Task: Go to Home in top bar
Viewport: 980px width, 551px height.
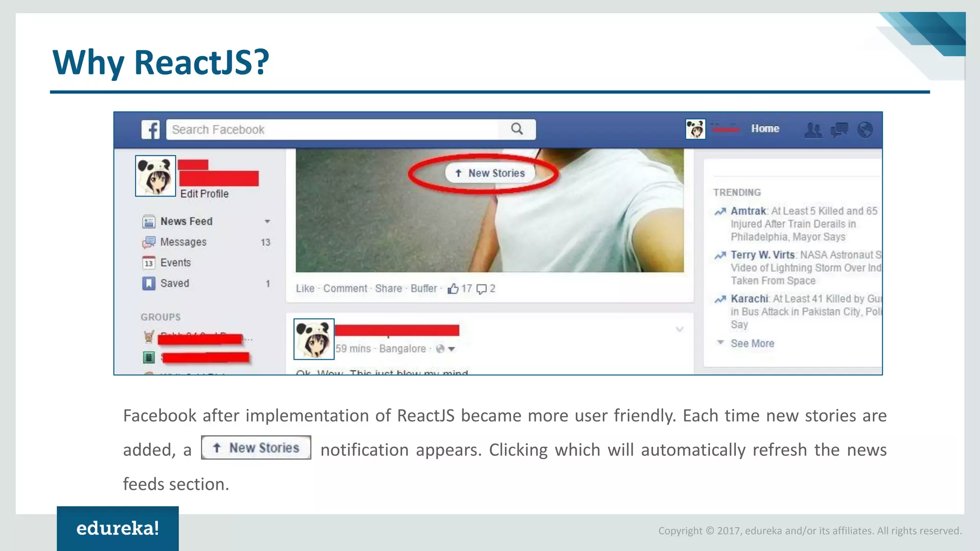Action: (765, 129)
